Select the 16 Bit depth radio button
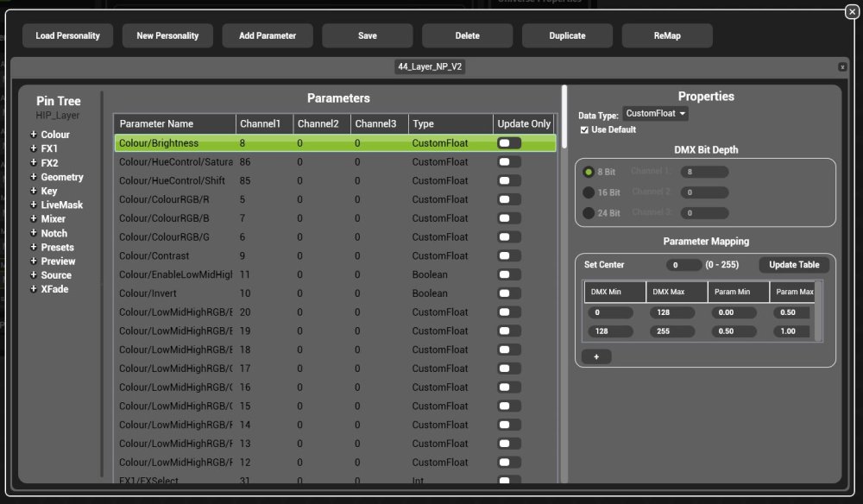The height and width of the screenshot is (504, 863). coord(589,192)
